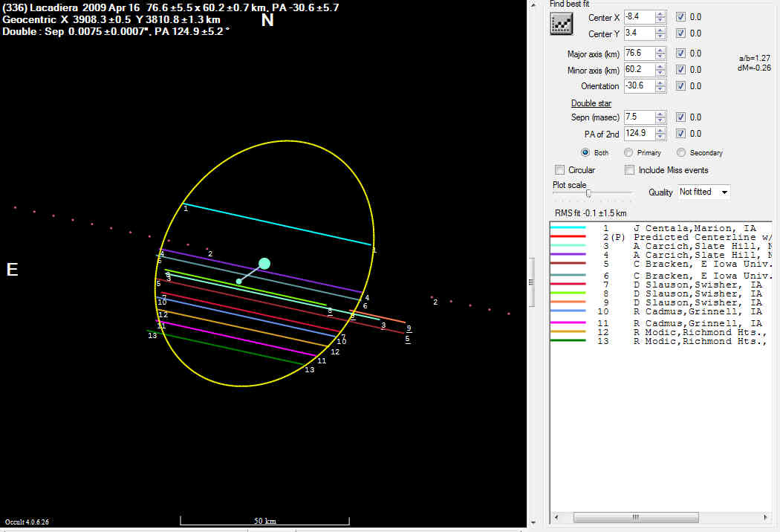Decrease Minor axis with the down arrow
This screenshot has height=532, width=780.
point(660,73)
